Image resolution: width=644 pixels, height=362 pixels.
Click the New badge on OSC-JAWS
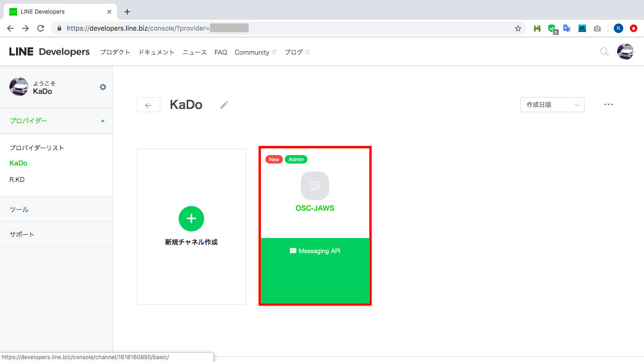tap(274, 159)
